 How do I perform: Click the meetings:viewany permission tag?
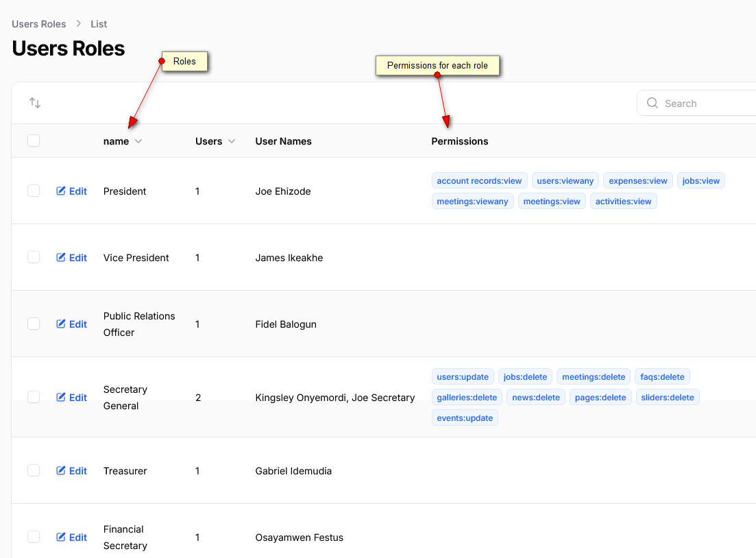tap(472, 202)
